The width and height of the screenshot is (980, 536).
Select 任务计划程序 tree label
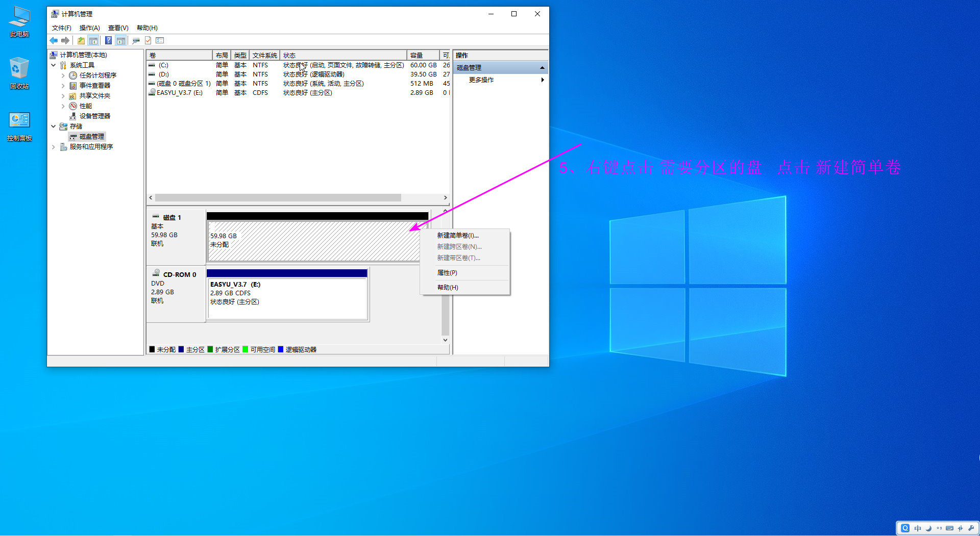[97, 75]
